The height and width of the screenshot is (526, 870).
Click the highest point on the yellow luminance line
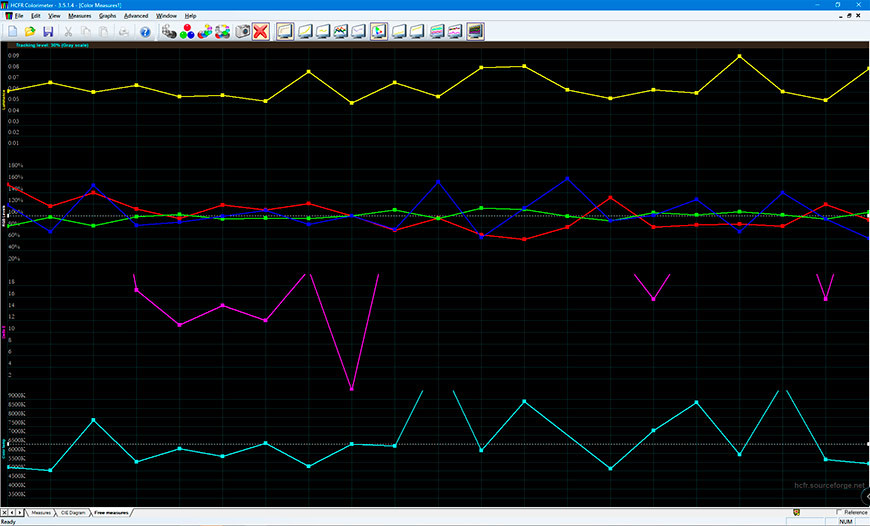click(739, 56)
